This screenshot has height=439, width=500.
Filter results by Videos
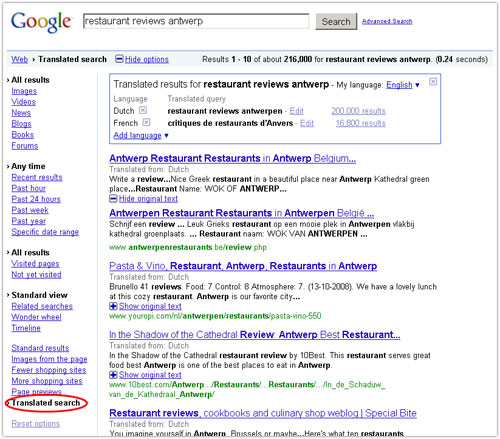(23, 102)
